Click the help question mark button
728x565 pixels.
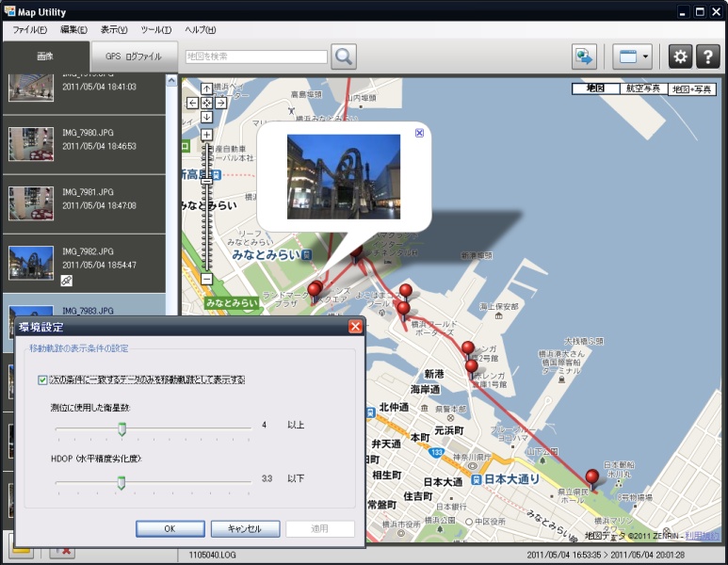coord(707,56)
